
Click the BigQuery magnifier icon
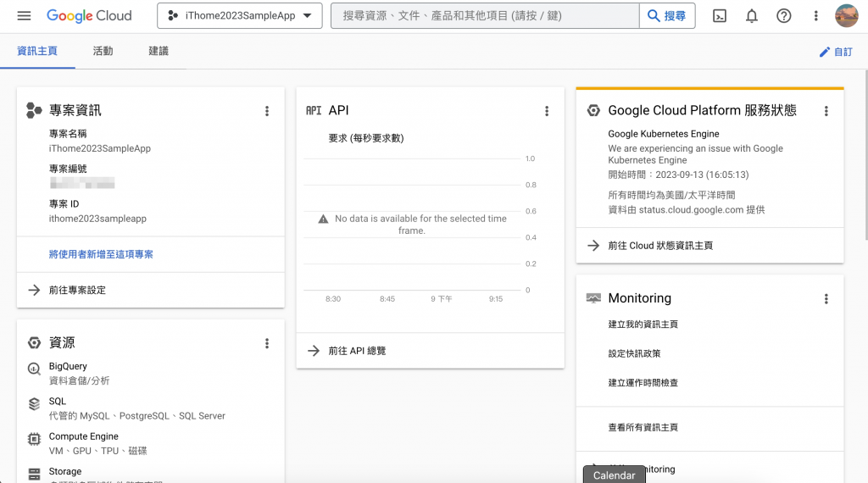[x=34, y=369]
